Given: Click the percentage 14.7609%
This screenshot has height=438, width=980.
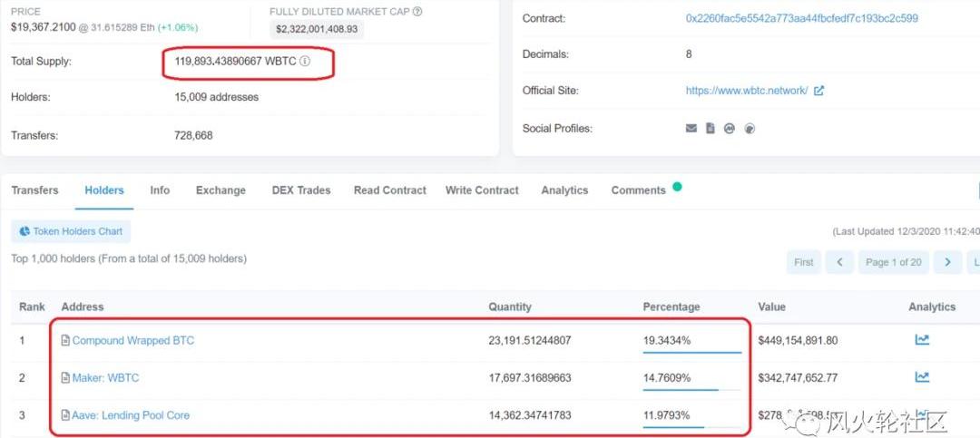Looking at the screenshot, I should tap(667, 378).
